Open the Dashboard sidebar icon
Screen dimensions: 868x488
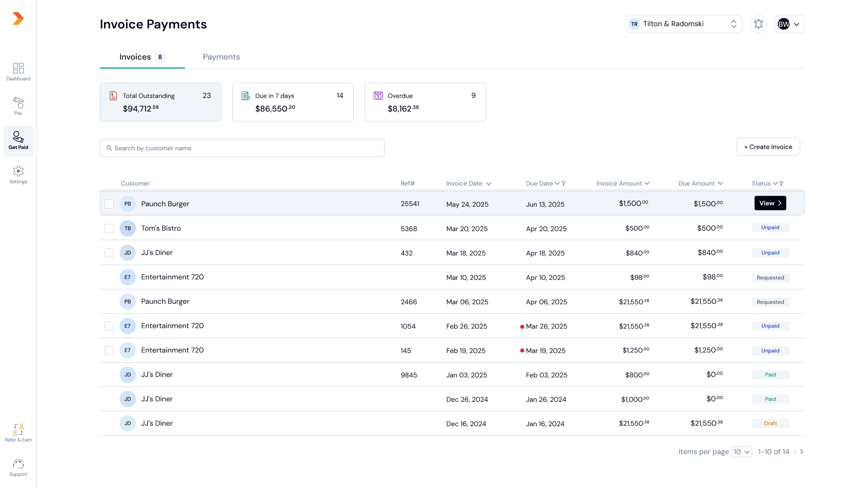18,71
